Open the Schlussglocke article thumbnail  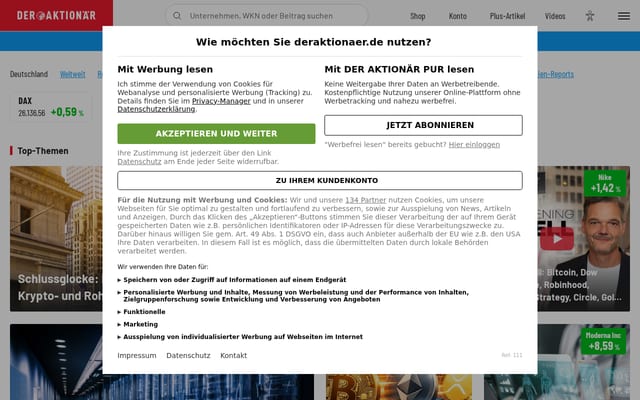pos(56,239)
